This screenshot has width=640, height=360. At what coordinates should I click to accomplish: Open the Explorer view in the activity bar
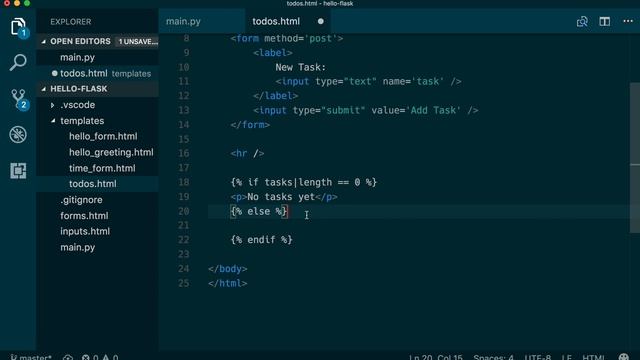18,27
